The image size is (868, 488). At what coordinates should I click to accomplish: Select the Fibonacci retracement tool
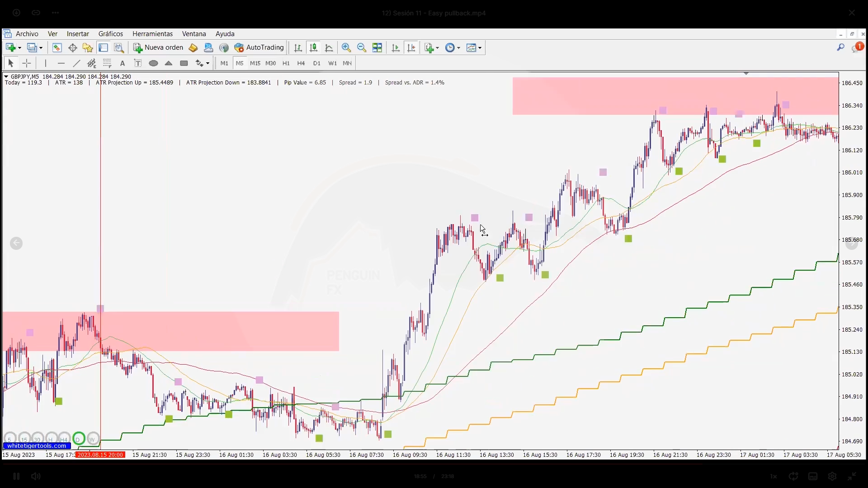(107, 63)
